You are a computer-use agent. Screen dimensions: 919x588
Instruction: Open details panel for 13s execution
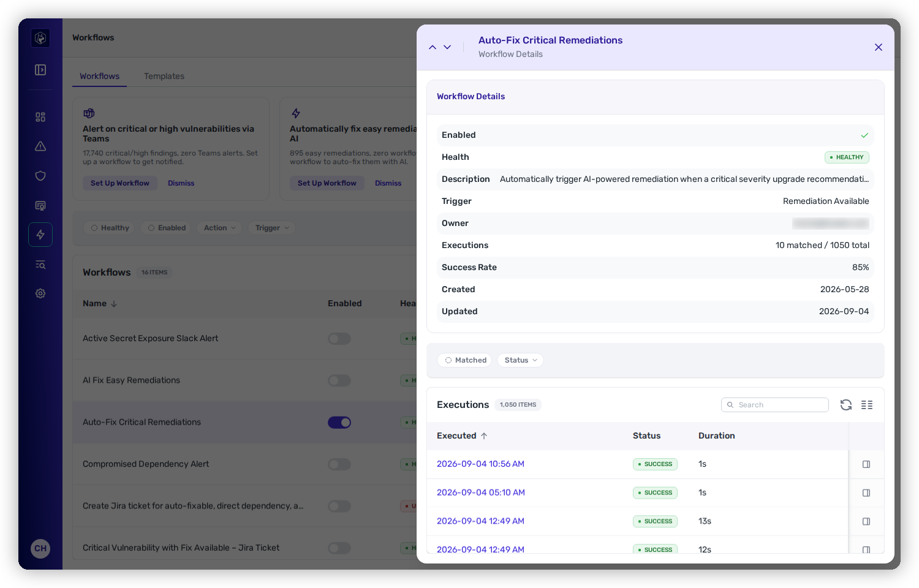(x=866, y=521)
